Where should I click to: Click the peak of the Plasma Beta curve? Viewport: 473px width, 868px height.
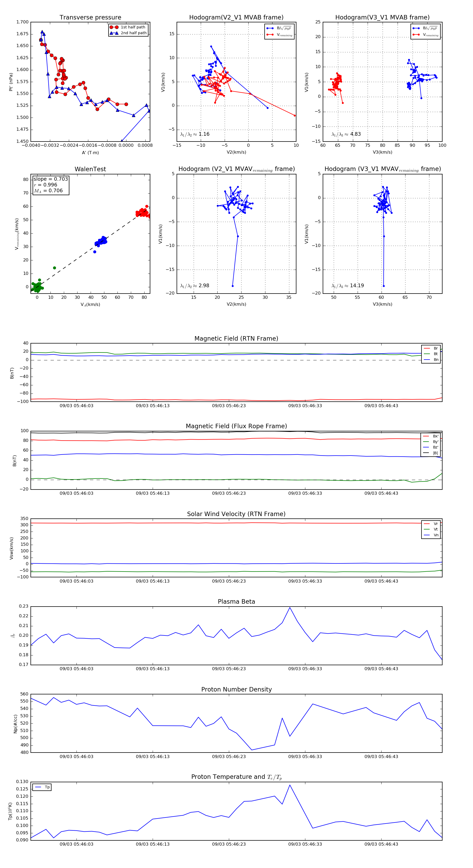coord(290,607)
